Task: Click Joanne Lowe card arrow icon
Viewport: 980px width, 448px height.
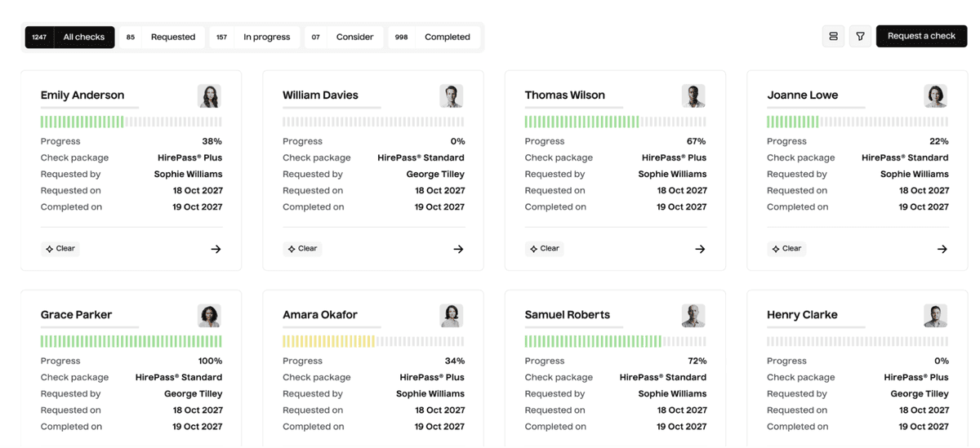Action: click(x=942, y=249)
